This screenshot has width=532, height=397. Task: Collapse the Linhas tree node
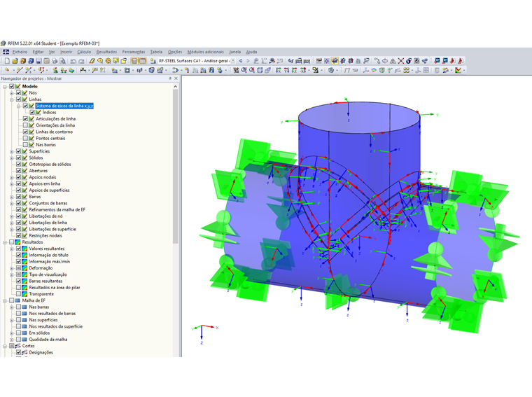(x=12, y=99)
